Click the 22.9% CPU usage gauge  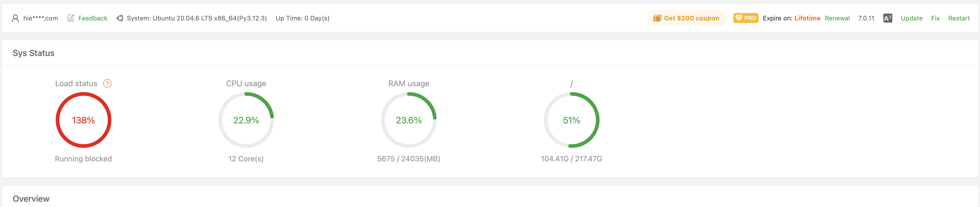coord(246,120)
